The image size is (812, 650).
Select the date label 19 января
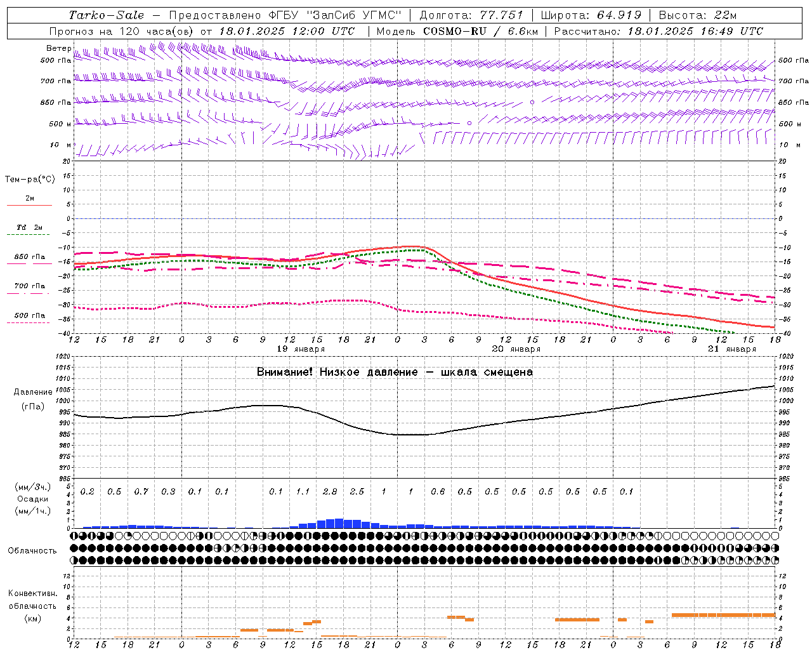(301, 349)
